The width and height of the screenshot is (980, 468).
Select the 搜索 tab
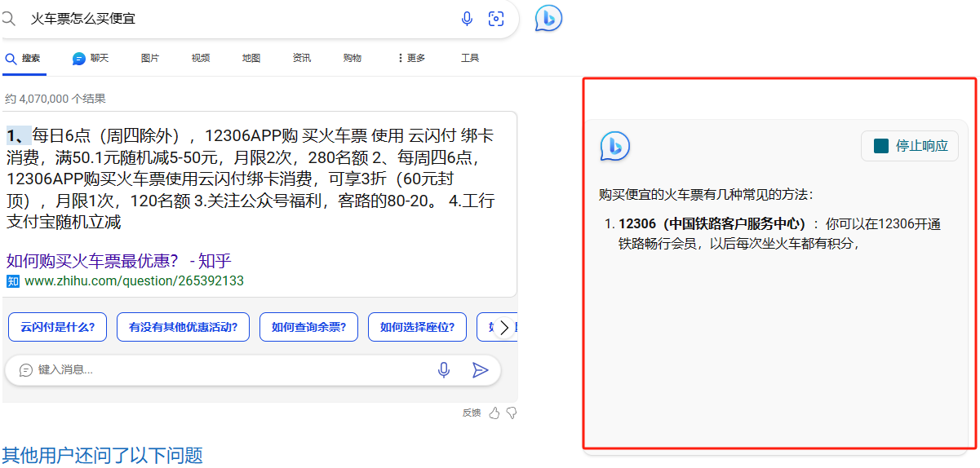23,58
